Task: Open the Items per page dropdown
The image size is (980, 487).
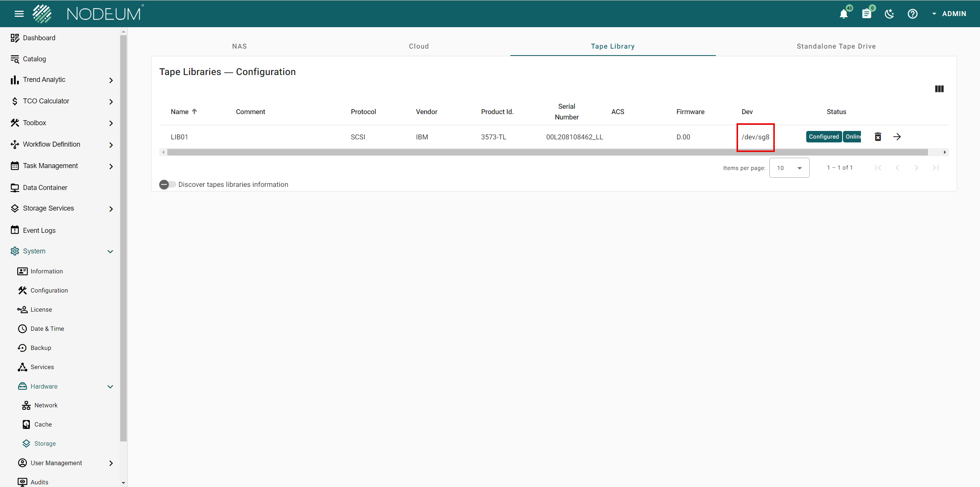Action: (x=789, y=168)
